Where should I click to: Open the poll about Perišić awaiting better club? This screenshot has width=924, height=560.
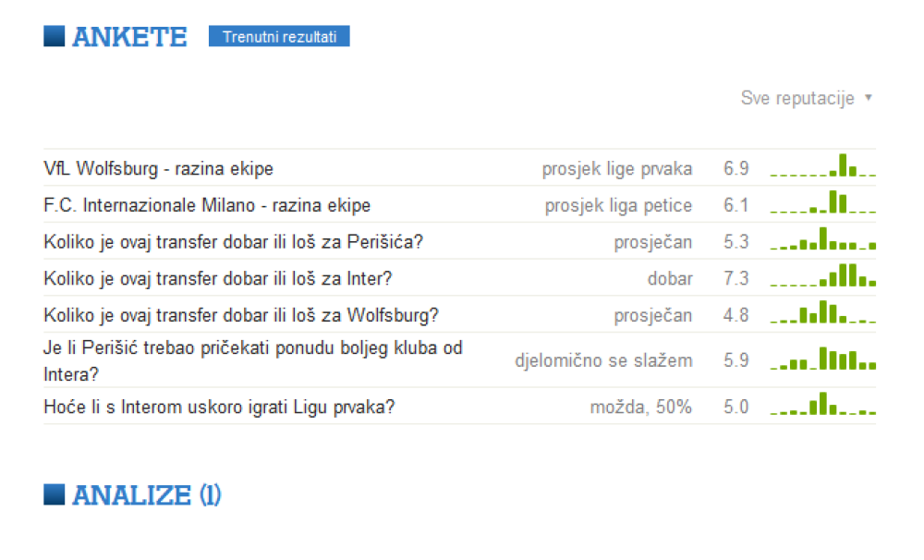click(253, 360)
